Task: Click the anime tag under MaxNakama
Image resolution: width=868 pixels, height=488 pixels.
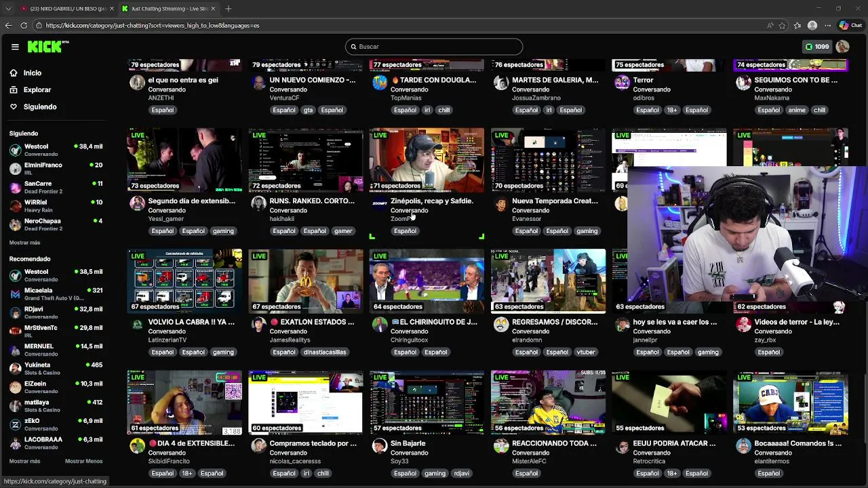Action: [797, 110]
